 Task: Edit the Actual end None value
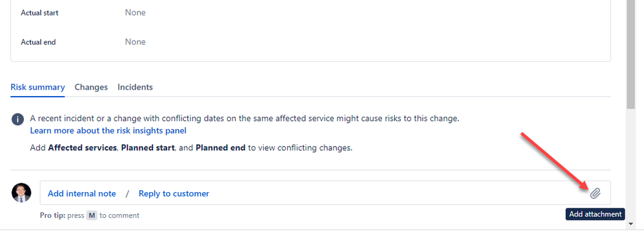135,42
